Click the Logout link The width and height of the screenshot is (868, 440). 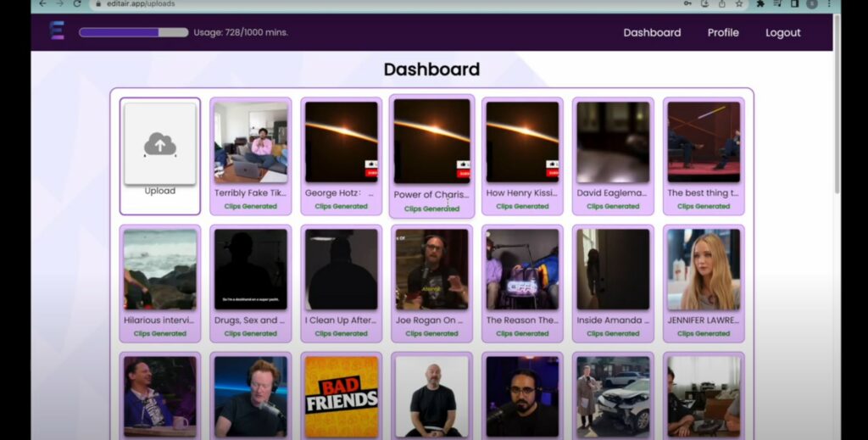click(782, 33)
